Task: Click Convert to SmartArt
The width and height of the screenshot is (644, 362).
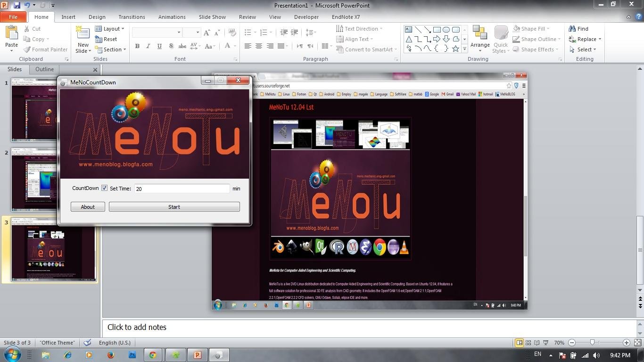Action: (x=366, y=49)
